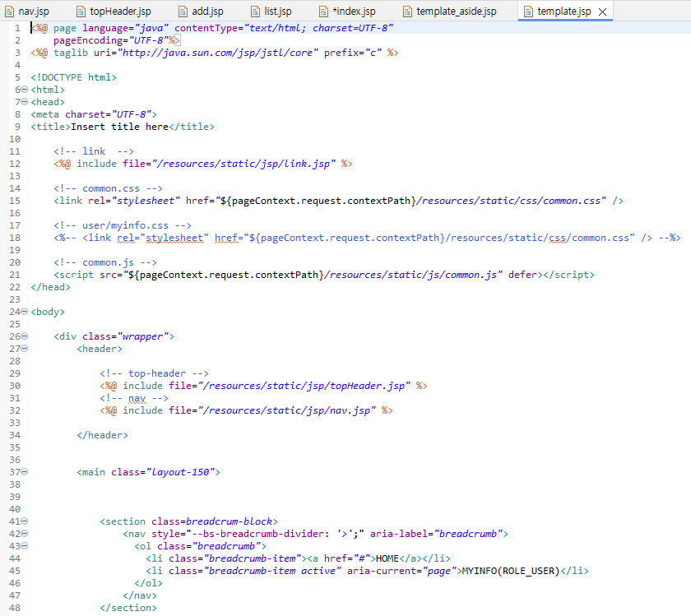The width and height of the screenshot is (691, 616).
Task: Click the nav.jsp include path on line 32
Action: tap(287, 410)
